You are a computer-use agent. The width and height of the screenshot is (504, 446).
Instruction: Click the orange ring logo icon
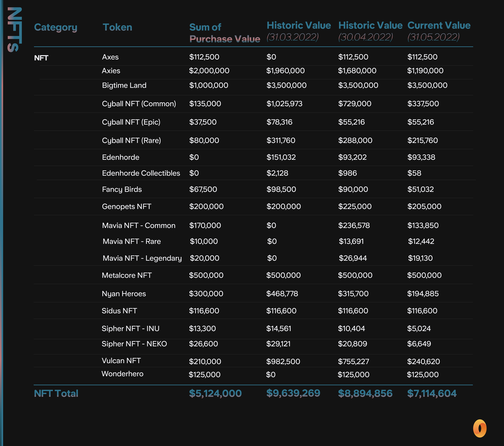point(480,428)
